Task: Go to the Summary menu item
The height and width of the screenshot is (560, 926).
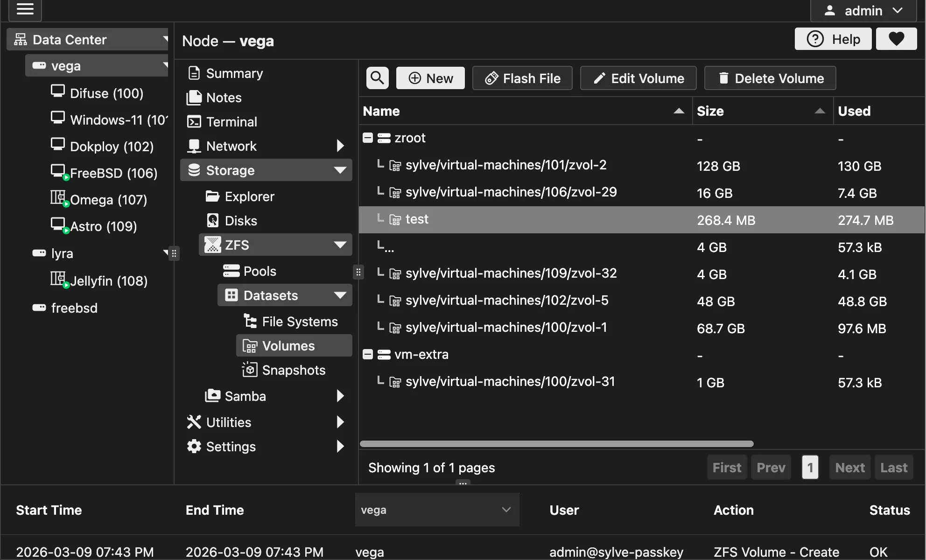Action: pyautogui.click(x=234, y=73)
